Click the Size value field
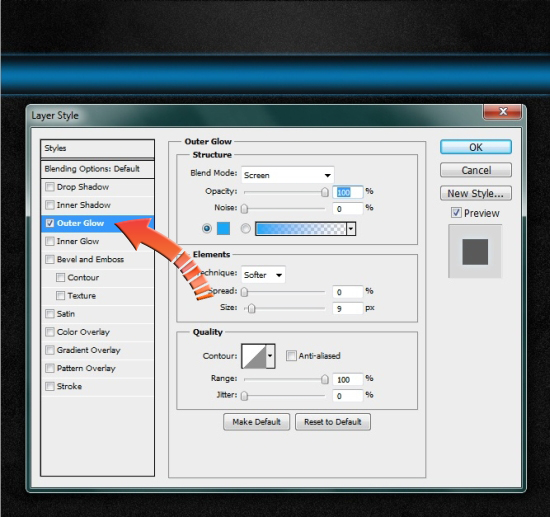Screen dimensions: 550x517 tap(348, 308)
